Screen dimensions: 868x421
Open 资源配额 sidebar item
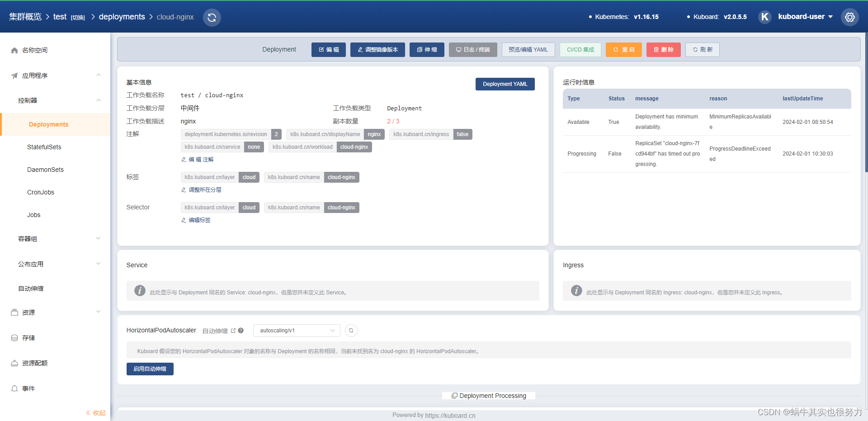tap(55, 363)
